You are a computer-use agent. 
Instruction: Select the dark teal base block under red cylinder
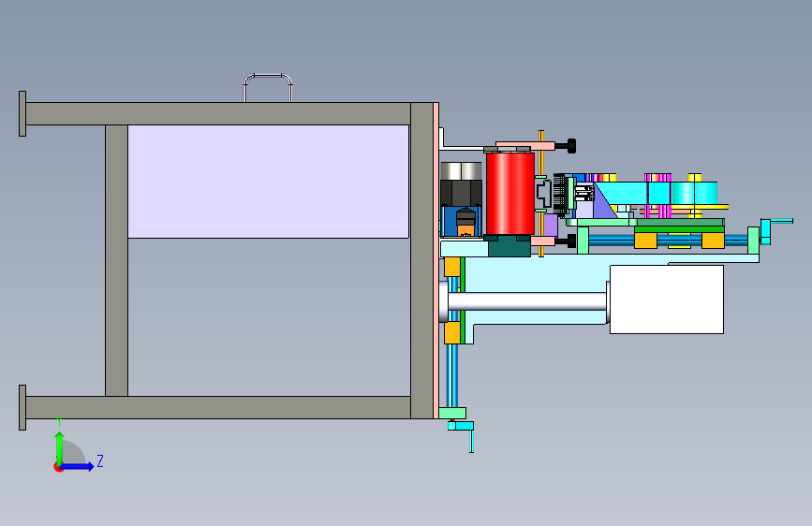tap(509, 246)
